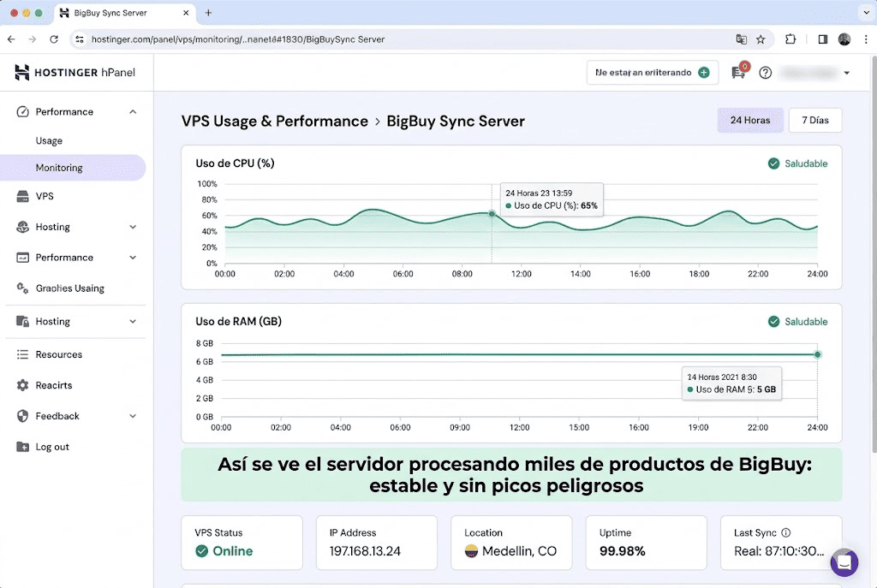This screenshot has width=877, height=588.
Task: Click the Performance gauge icon at sidebar top
Action: coord(22,112)
